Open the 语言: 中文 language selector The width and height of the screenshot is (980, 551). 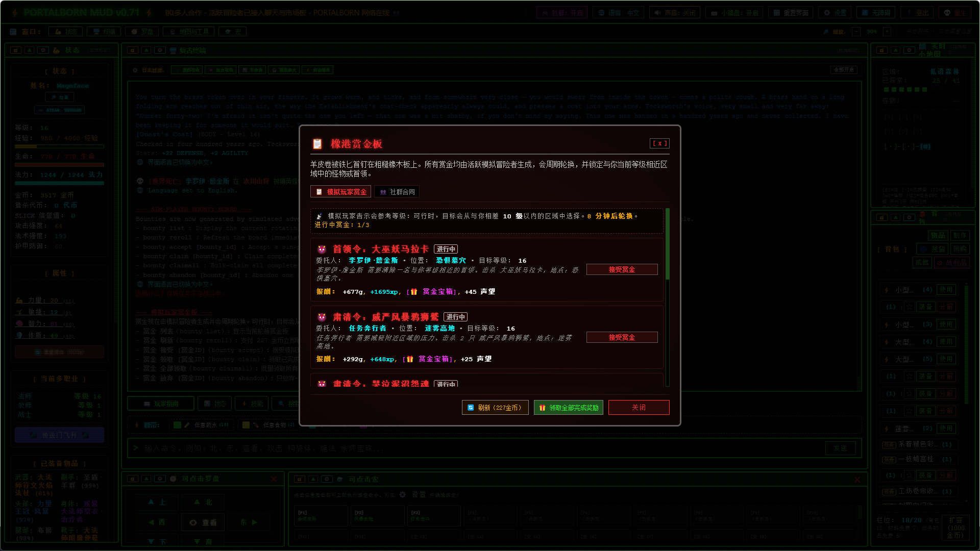coord(619,13)
